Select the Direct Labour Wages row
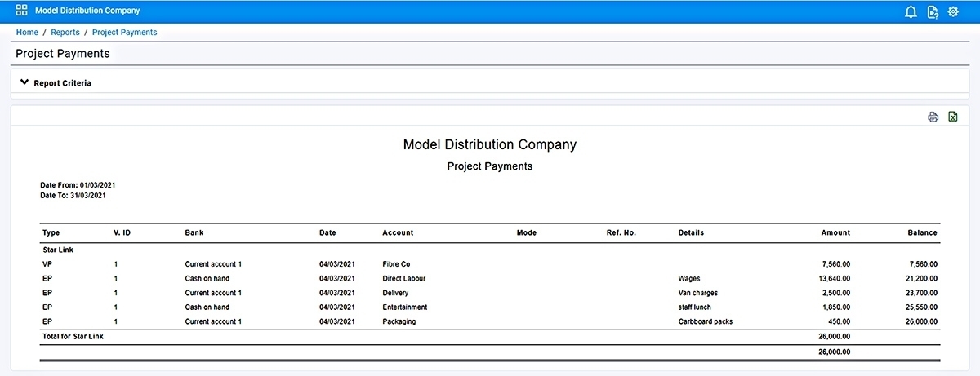The height and width of the screenshot is (376, 980). point(489,279)
